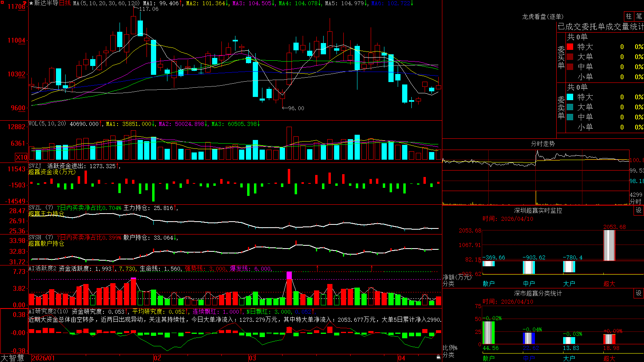The image size is (644, 362).
Task: Click the 大智慧 logo in the corner
Action: point(12,358)
